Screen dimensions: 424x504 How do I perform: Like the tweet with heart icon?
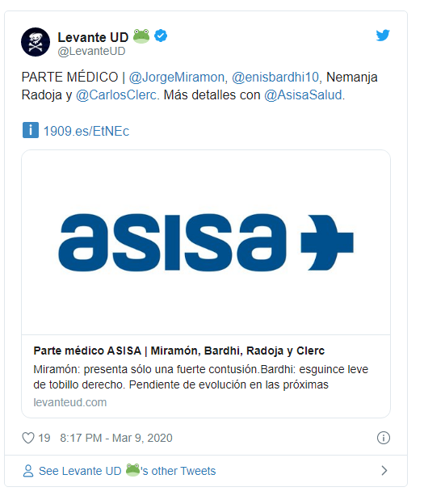click(28, 438)
